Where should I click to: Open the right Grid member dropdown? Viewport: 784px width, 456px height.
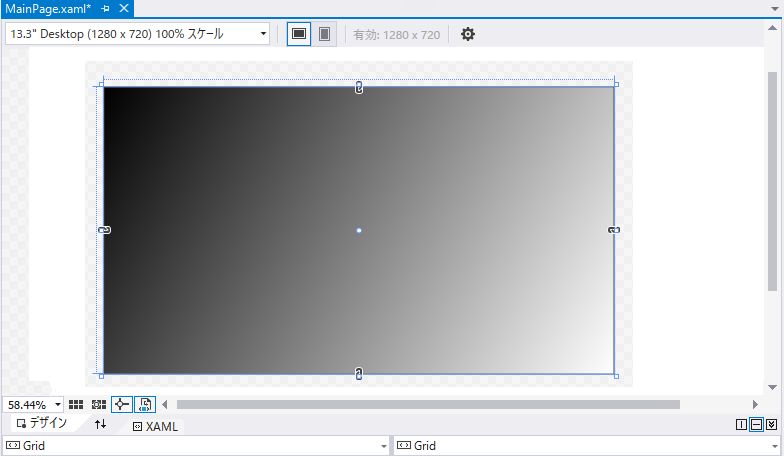click(x=774, y=446)
